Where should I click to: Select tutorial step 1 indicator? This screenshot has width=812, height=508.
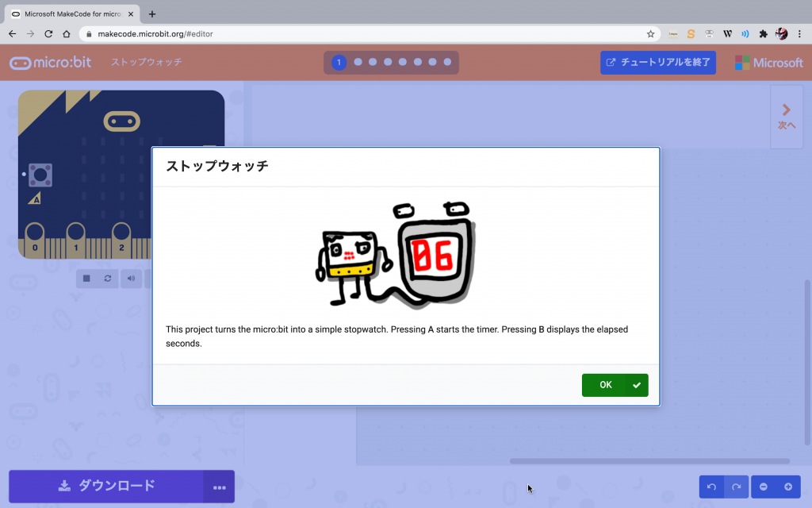(339, 62)
